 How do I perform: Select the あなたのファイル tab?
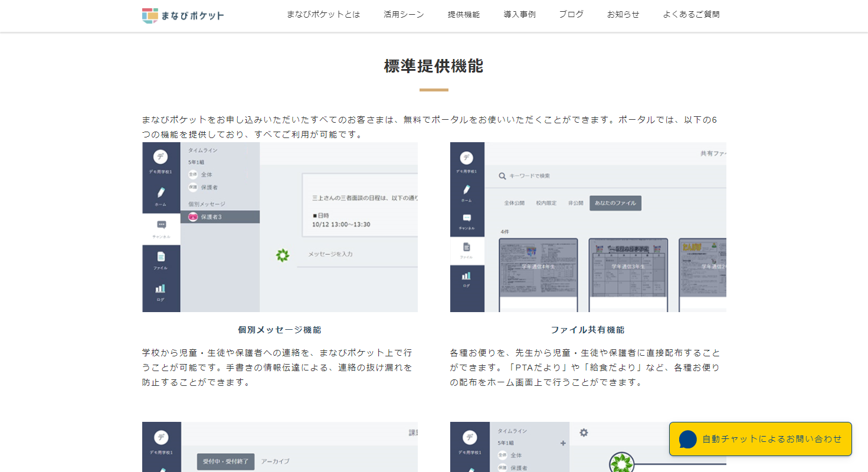pyautogui.click(x=615, y=203)
